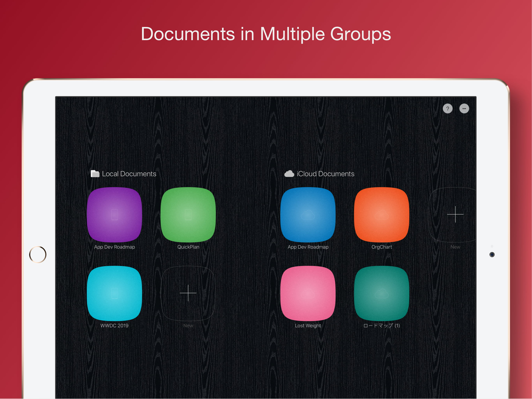This screenshot has height=399, width=532.
Task: Click the iCloud Documents cloud icon
Action: pyautogui.click(x=289, y=174)
